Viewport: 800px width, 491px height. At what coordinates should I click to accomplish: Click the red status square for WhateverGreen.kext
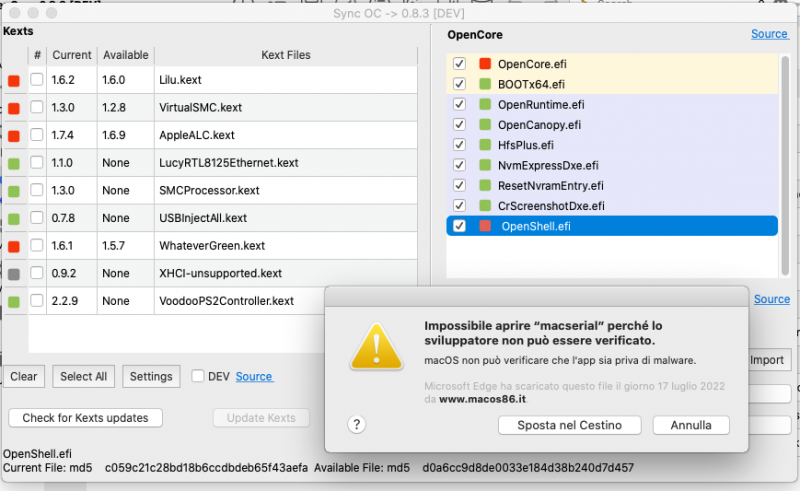(14, 246)
